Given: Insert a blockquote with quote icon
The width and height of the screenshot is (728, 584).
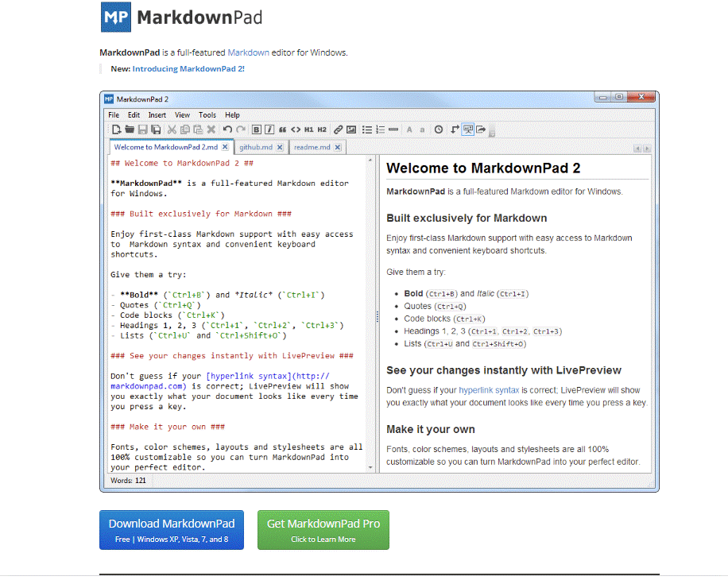Looking at the screenshot, I should 282,130.
